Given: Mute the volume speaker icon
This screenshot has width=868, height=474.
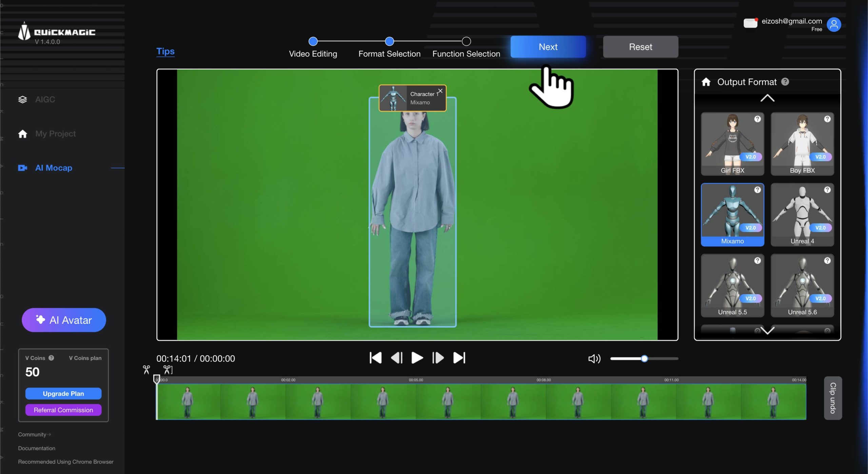Looking at the screenshot, I should pos(594,359).
